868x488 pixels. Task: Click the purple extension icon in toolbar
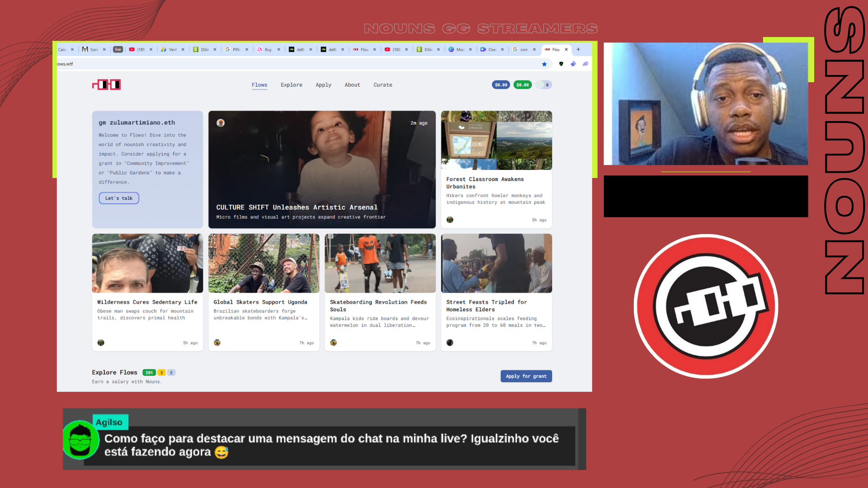(585, 64)
